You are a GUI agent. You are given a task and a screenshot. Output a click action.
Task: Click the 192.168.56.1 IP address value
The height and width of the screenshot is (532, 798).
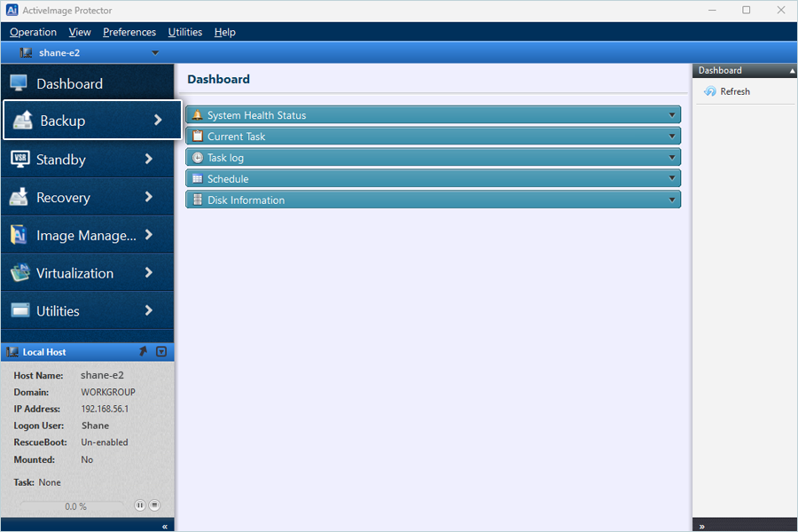click(105, 409)
